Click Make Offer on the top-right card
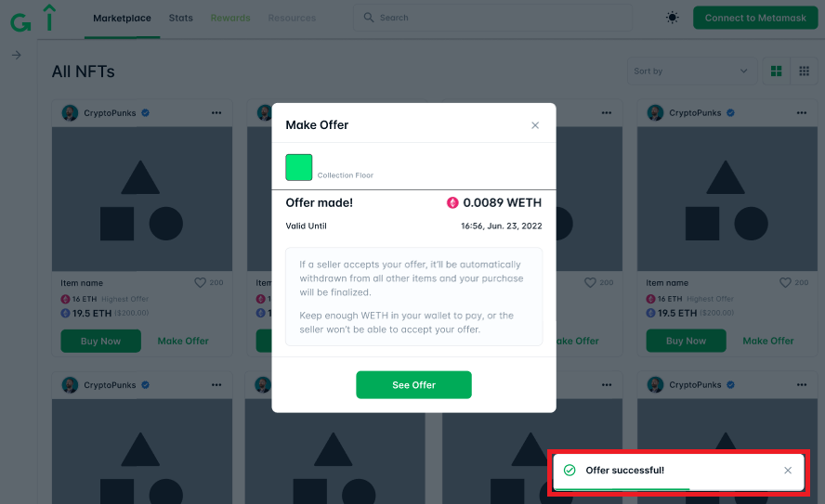This screenshot has width=825, height=504. (x=768, y=341)
